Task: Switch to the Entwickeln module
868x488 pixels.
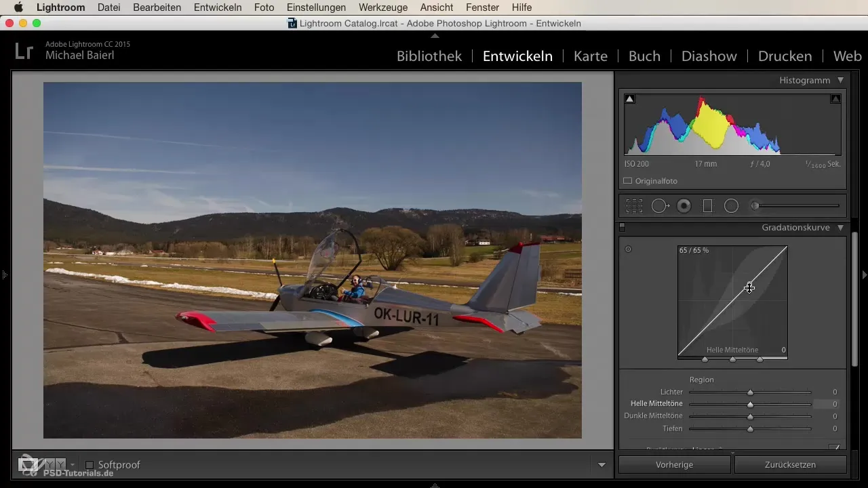Action: click(x=517, y=56)
